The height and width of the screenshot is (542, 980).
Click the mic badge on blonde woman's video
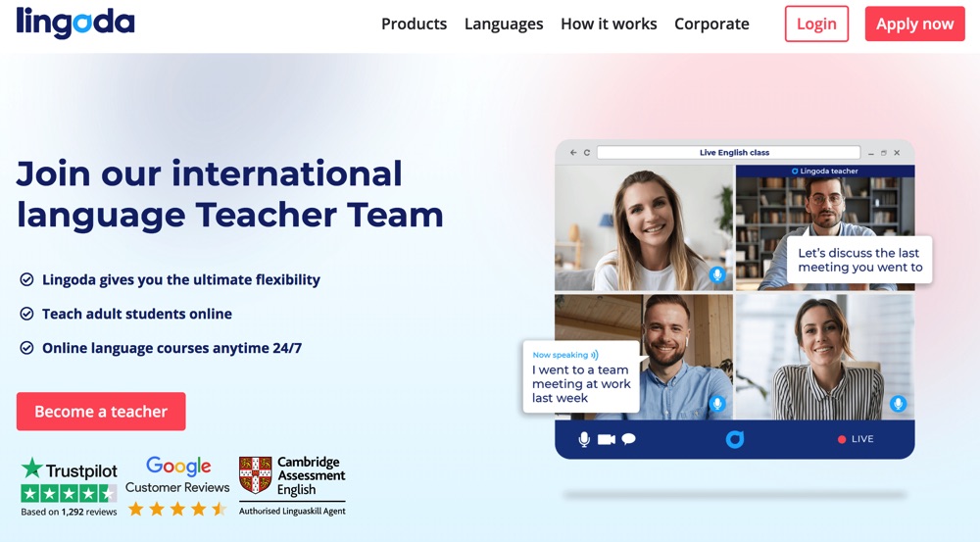point(717,274)
